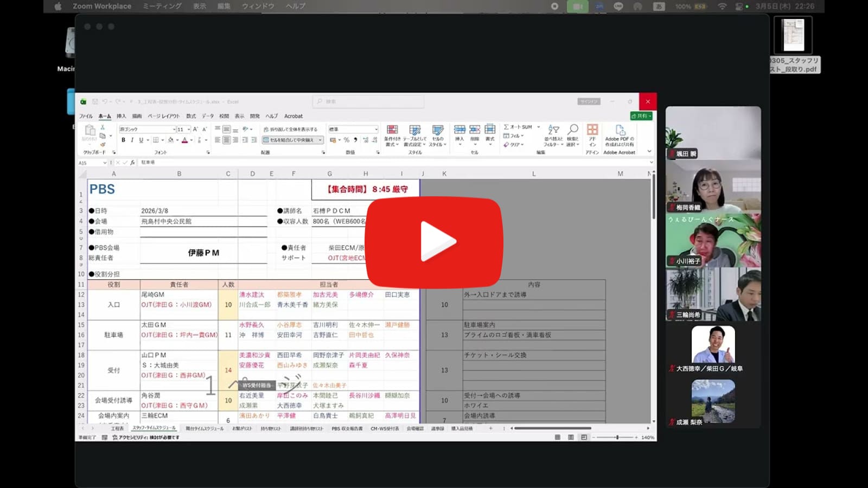This screenshot has height=488, width=868.
Task: Open the Merge and Center dropdown arrow
Action: (x=321, y=140)
